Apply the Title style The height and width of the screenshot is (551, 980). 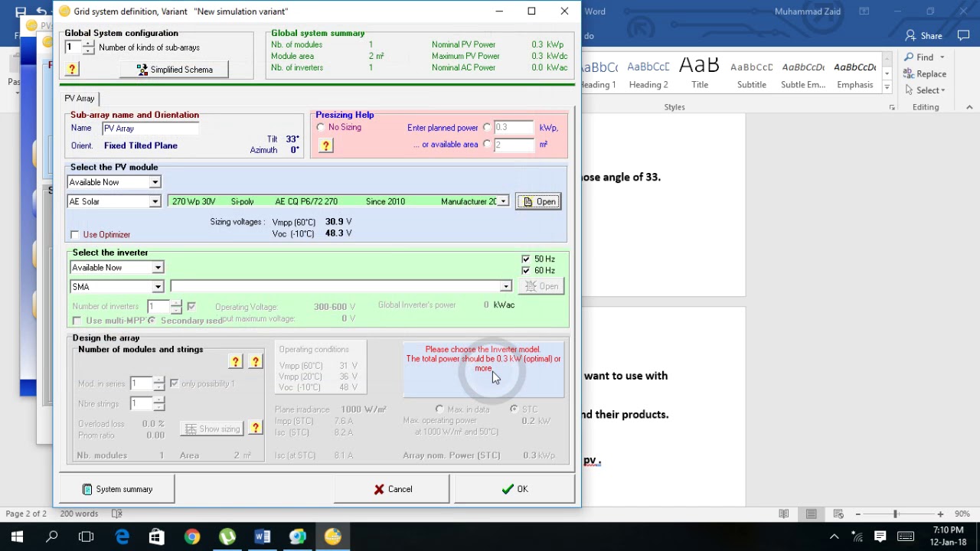click(700, 75)
